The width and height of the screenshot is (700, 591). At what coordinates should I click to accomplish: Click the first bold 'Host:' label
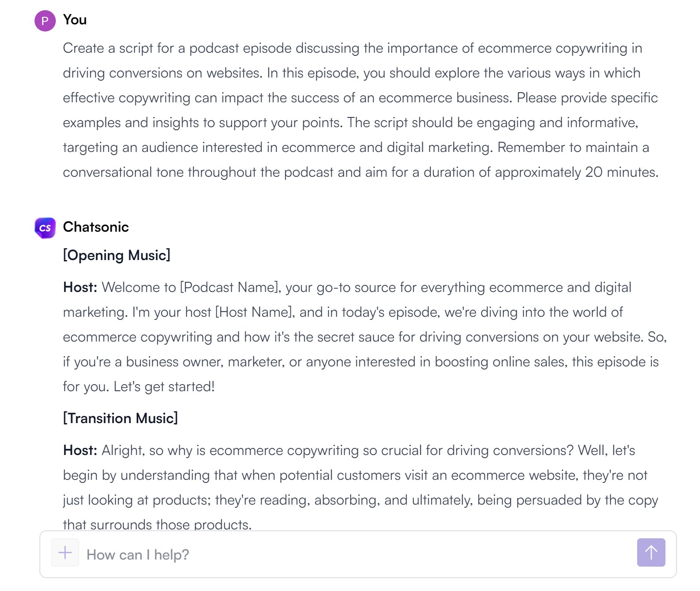[80, 288]
